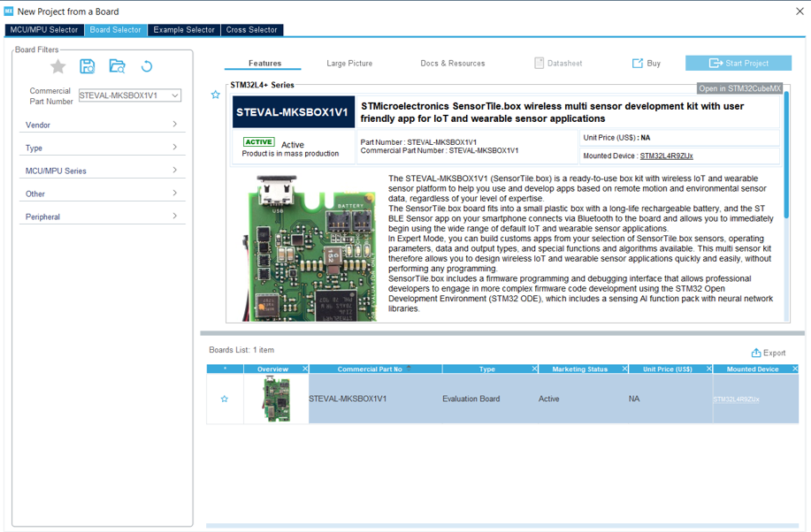Expand the Peripheral filter section
This screenshot has height=532, width=811.
[103, 217]
